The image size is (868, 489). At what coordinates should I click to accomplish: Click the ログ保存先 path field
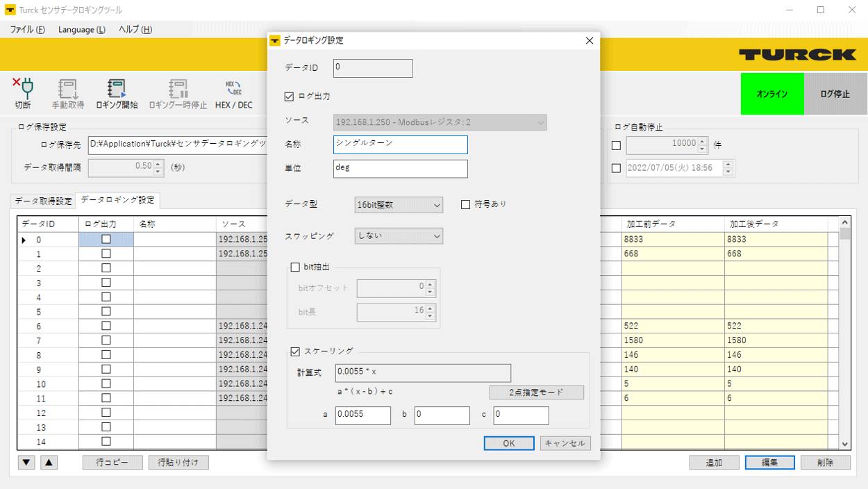coord(178,145)
